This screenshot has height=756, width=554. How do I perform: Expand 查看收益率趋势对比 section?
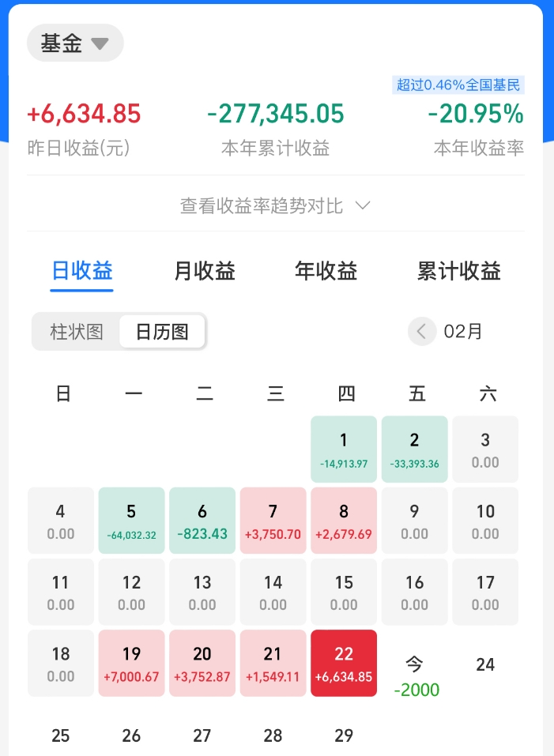click(x=275, y=206)
